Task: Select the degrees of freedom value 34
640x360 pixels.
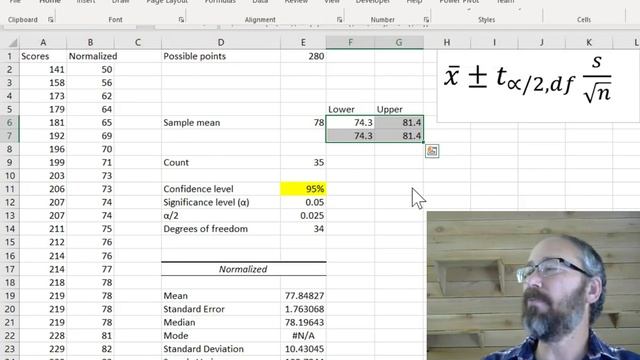Action: click(x=303, y=229)
